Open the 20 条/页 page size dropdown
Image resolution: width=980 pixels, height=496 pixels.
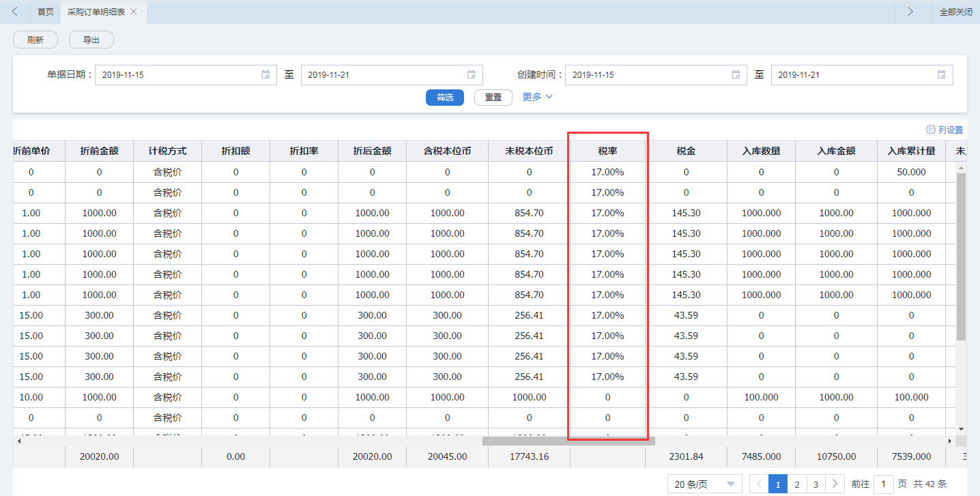(x=705, y=484)
